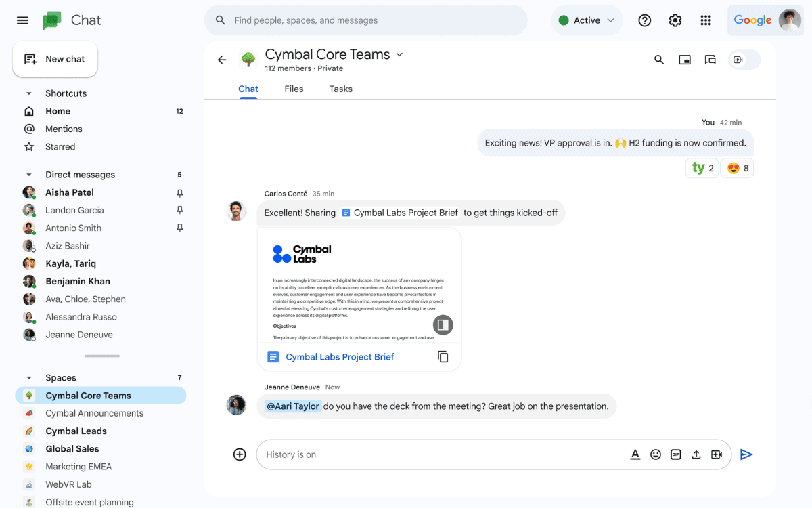Toggle the 'ty' reaction on the funding message
The image size is (812, 508).
tap(702, 167)
